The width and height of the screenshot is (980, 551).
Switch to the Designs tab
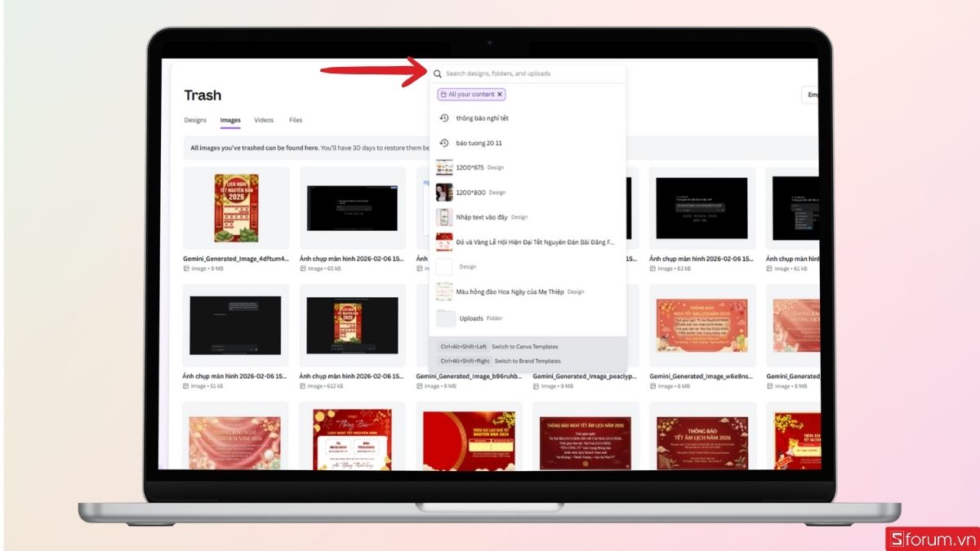195,120
